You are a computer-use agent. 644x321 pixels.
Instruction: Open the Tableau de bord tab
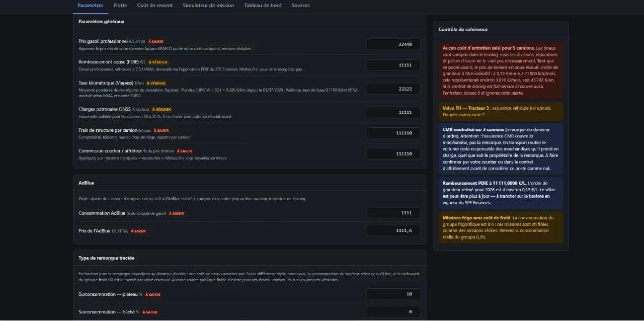click(x=263, y=6)
